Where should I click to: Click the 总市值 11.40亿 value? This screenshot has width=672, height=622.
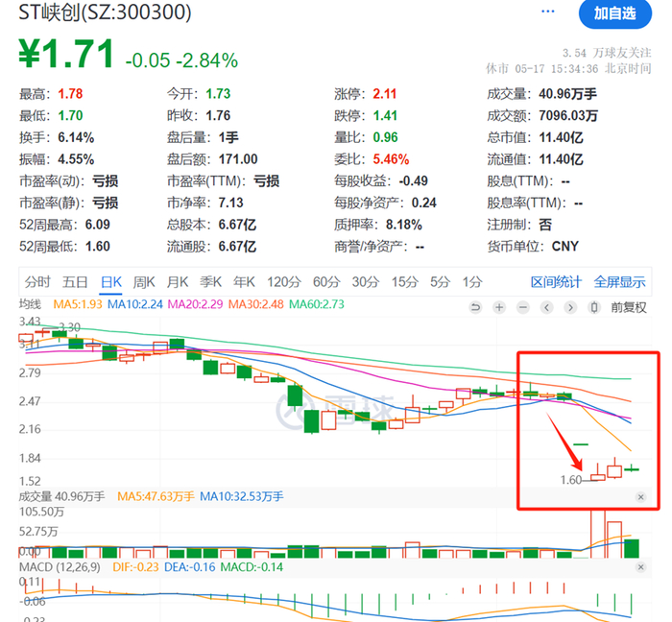point(561,137)
